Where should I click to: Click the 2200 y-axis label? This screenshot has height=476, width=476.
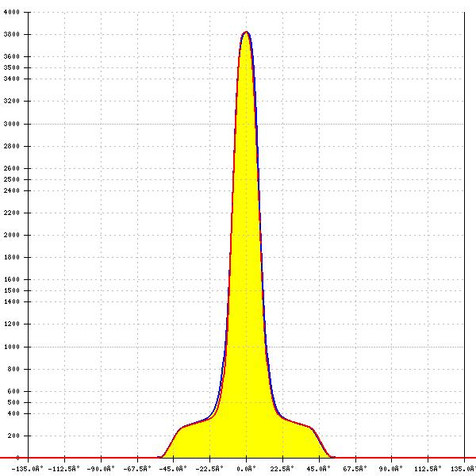click(12, 213)
